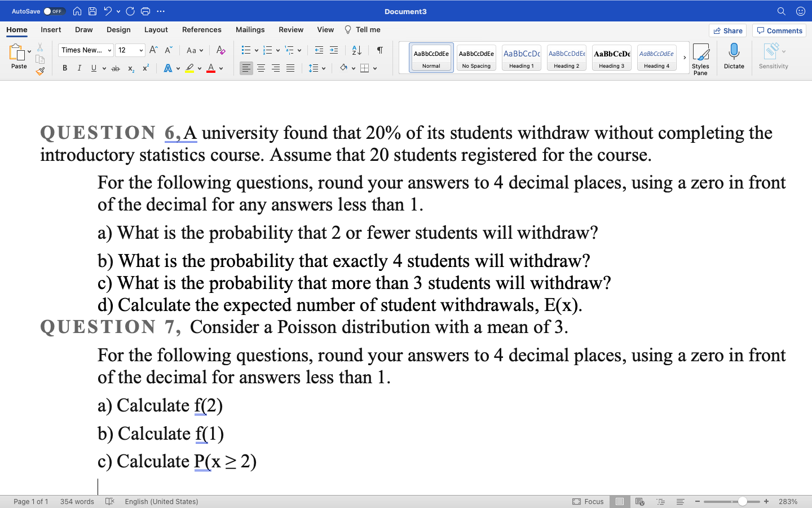Toggle Italic formatting
This screenshot has width=812, height=508.
[79, 68]
